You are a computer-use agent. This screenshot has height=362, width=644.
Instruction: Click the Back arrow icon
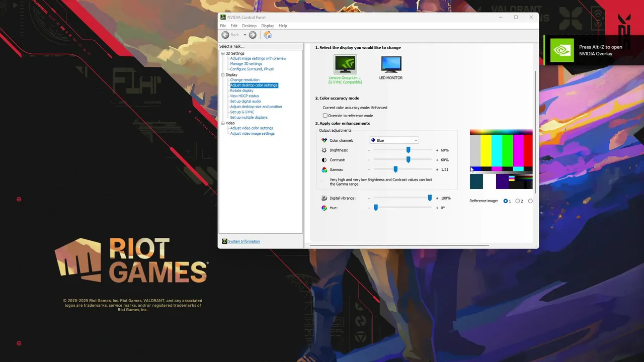pyautogui.click(x=225, y=35)
